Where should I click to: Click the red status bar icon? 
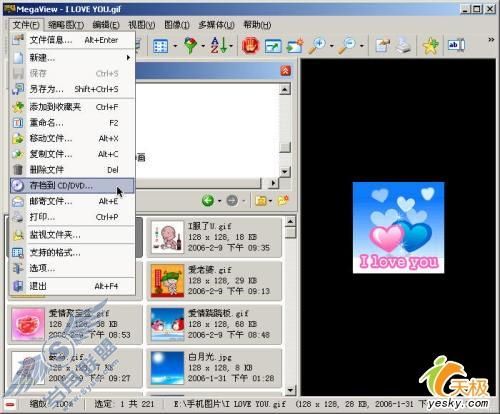(x=11, y=405)
